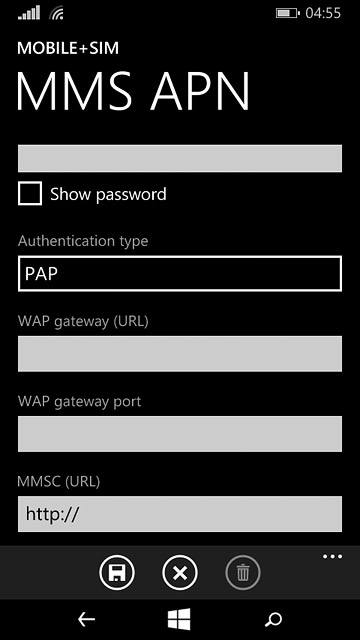Tap the signal strength bars icon
This screenshot has width=360, height=640.
[29, 13]
